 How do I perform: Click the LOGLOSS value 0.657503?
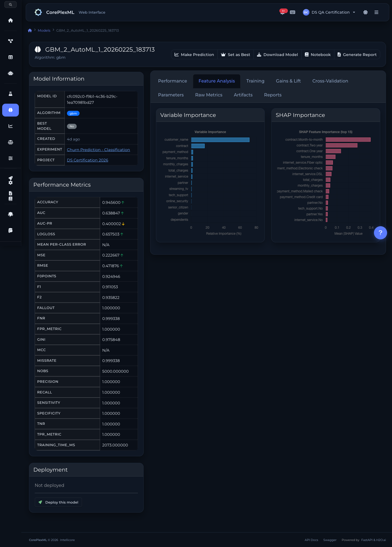coord(111,234)
